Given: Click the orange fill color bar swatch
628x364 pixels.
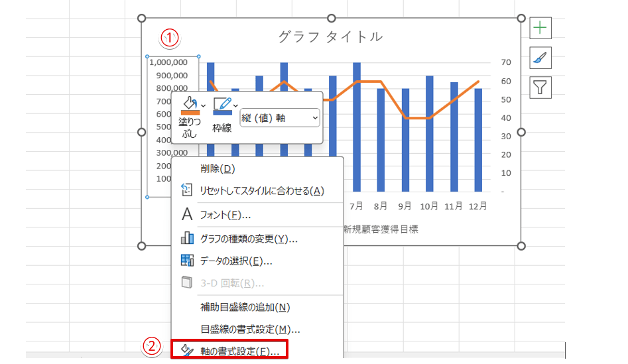Looking at the screenshot, I should [190, 113].
